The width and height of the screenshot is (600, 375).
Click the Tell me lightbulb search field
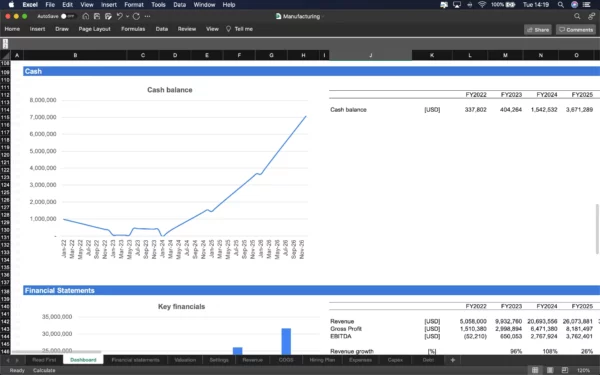click(x=239, y=29)
